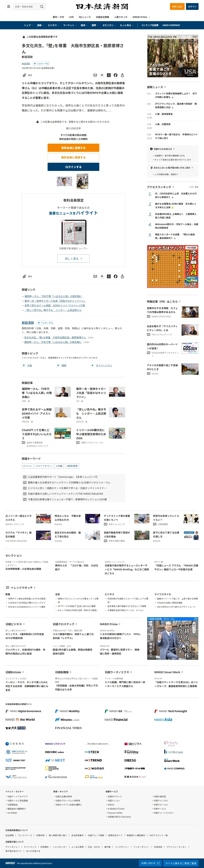Expand the マーケット navigation dropdown

point(70,25)
